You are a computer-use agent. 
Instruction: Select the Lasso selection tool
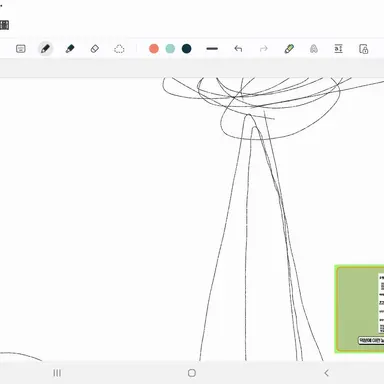pyautogui.click(x=119, y=49)
